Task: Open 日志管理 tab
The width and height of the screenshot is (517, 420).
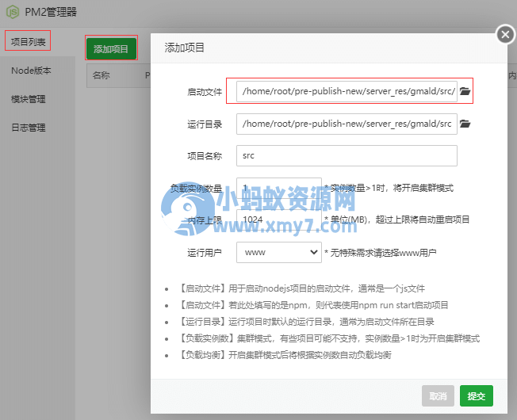Action: point(29,128)
